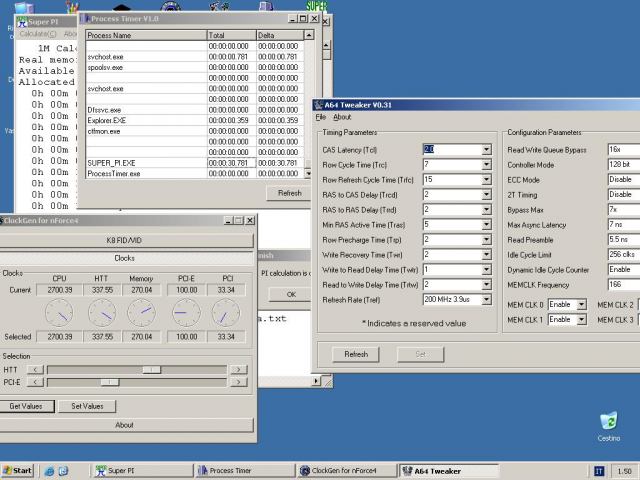640x480 pixels.
Task: Click the Process Timer title bar icon
Action: (85, 18)
